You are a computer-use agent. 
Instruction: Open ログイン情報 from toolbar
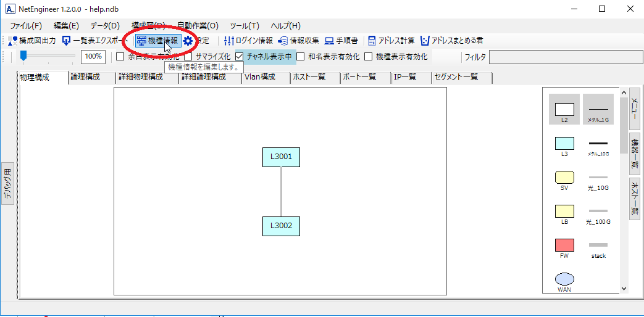[x=248, y=41]
